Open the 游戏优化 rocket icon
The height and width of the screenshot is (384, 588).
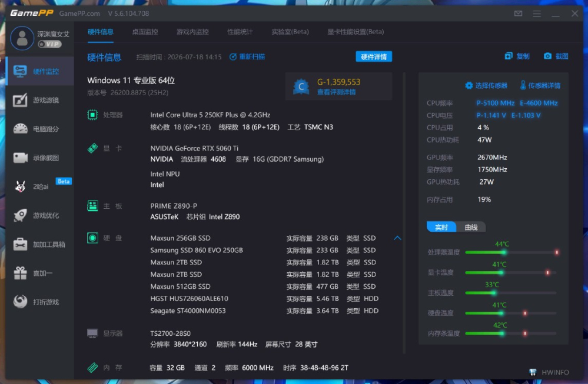20,215
